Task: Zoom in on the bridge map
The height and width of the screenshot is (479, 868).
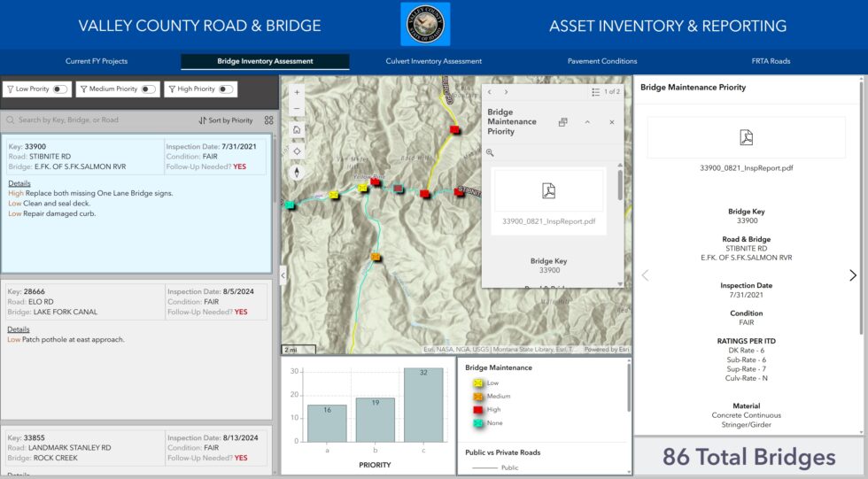Action: click(x=297, y=92)
